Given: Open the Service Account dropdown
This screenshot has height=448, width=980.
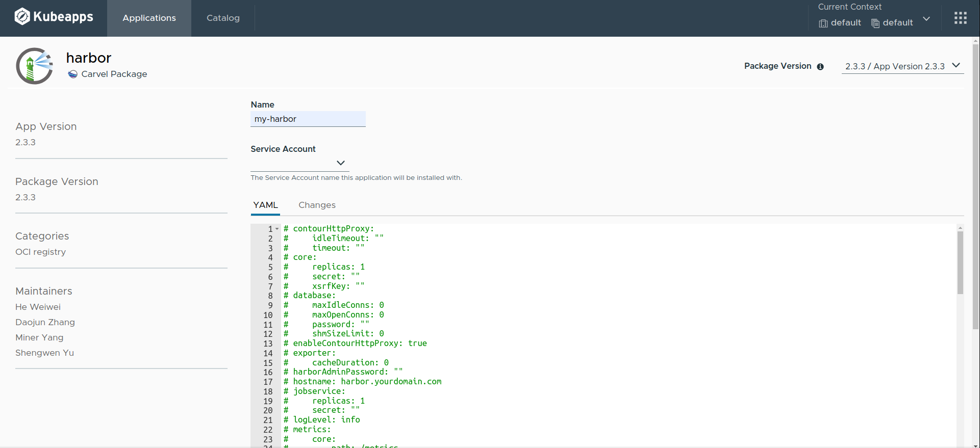Looking at the screenshot, I should coord(299,163).
